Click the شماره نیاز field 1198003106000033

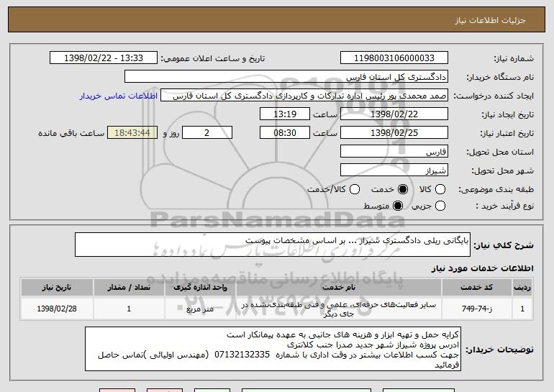click(394, 58)
